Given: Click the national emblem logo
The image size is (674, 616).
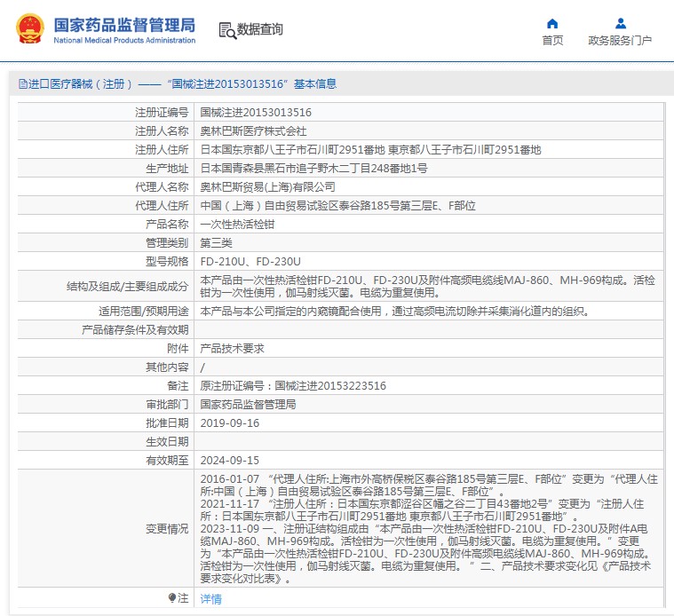Looking at the screenshot, I should pyautogui.click(x=29, y=29).
